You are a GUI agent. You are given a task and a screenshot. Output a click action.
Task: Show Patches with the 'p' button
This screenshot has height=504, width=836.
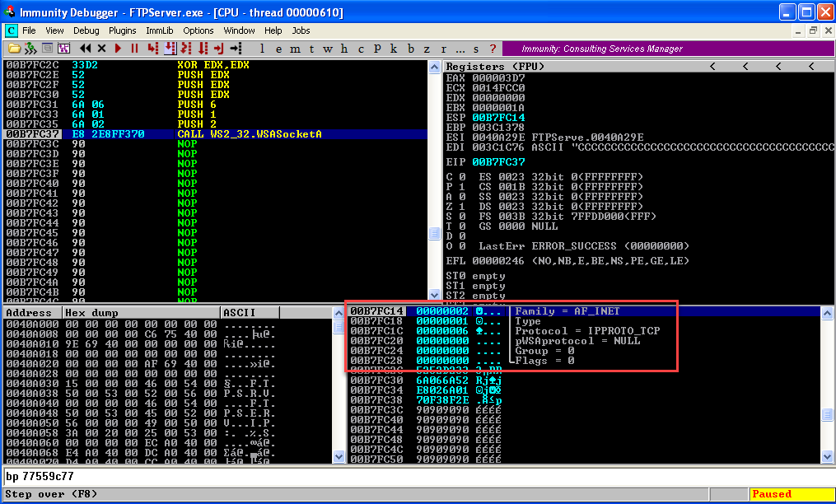(377, 49)
